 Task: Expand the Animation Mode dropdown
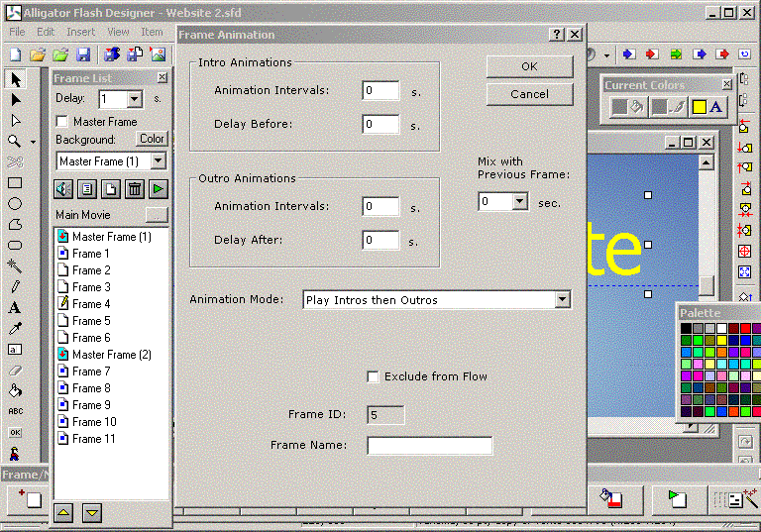pos(563,299)
